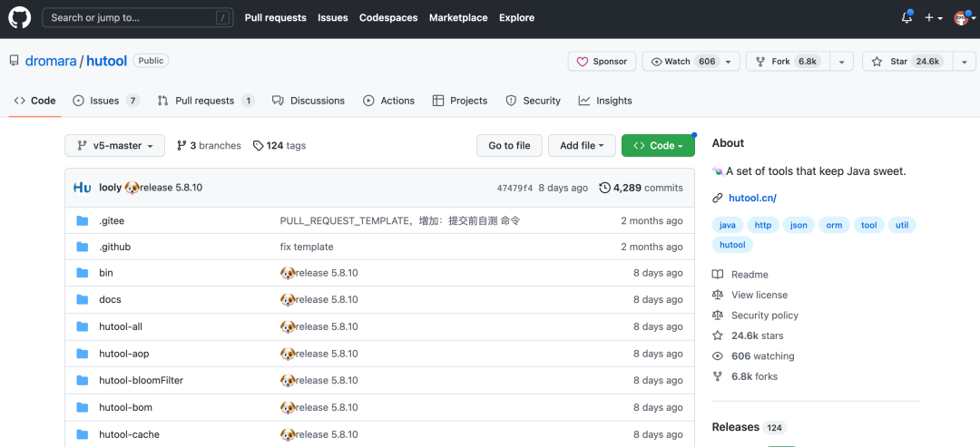The image size is (980, 447).
Task: Switch to the Issues tab
Action: (x=105, y=101)
